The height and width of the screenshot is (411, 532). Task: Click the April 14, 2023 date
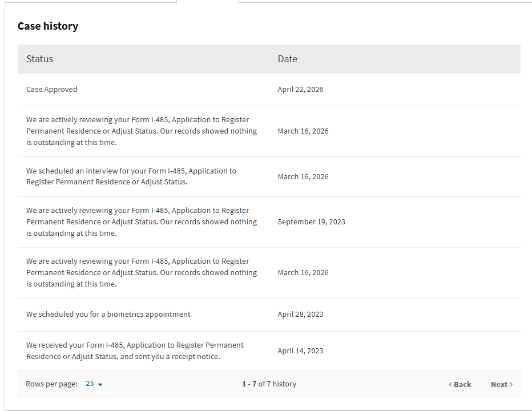tap(300, 351)
